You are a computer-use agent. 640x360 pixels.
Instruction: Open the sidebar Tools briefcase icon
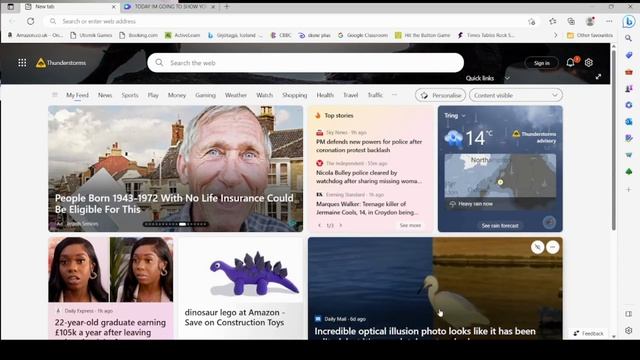click(629, 72)
